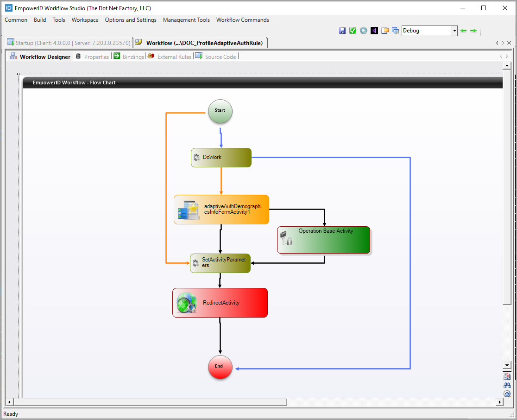Open the Management Tools menu
The image size is (517, 420).
186,20
